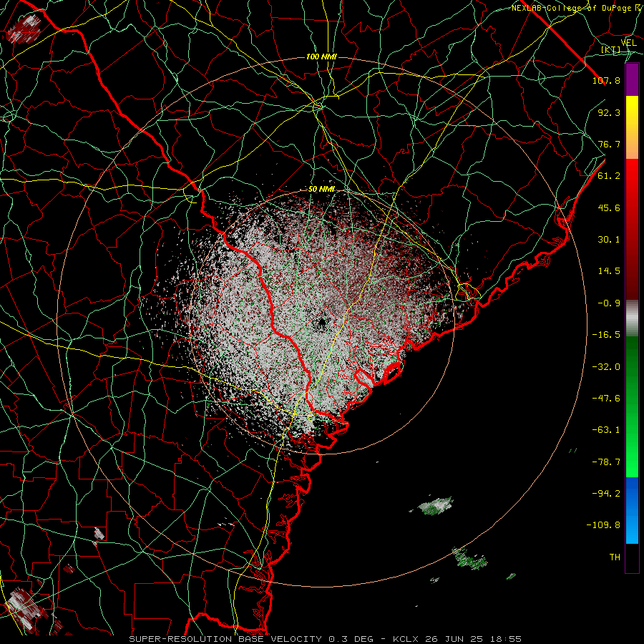Click the [KT] units label
This screenshot has width=644, height=644.
pyautogui.click(x=611, y=50)
